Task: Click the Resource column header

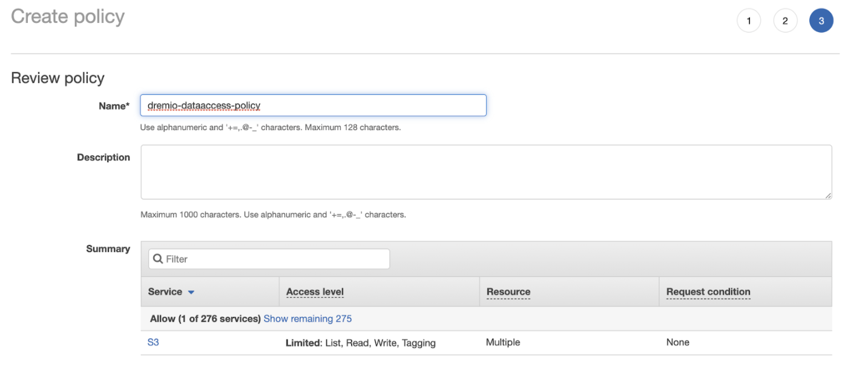Action: click(x=508, y=291)
